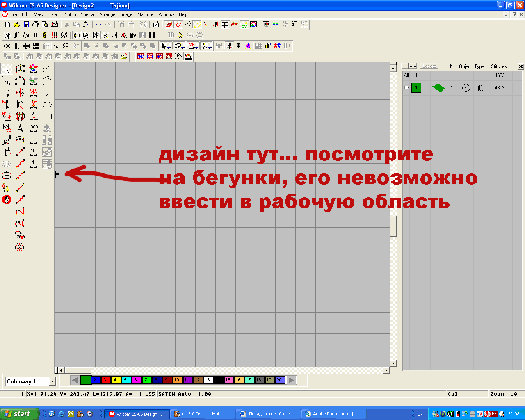Toggle the red dotted grid fill button

point(55,35)
